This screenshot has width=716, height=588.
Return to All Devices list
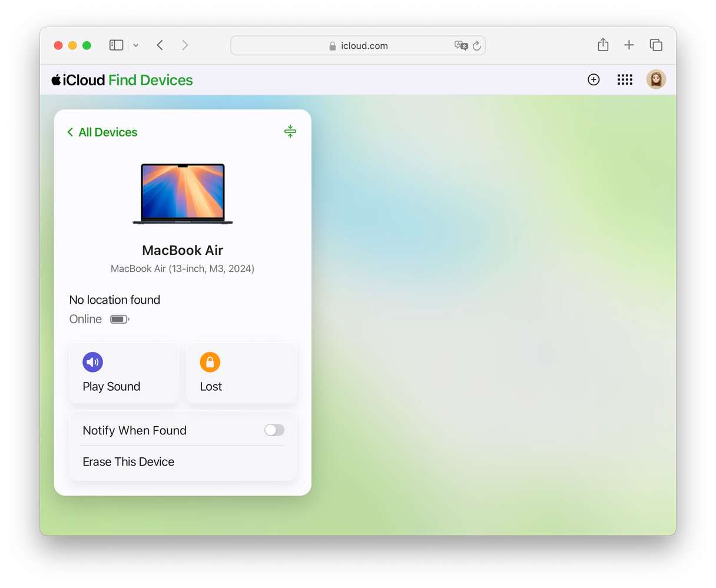(102, 132)
